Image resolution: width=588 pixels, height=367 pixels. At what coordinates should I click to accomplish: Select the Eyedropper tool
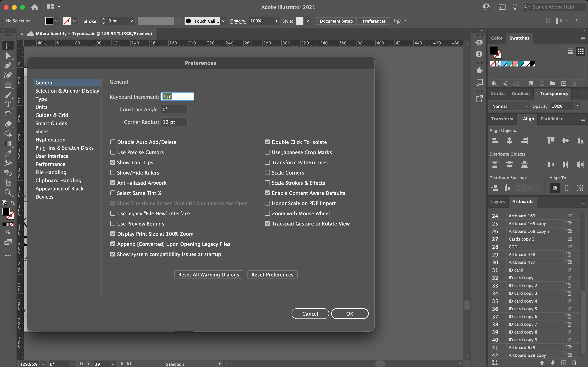8,153
